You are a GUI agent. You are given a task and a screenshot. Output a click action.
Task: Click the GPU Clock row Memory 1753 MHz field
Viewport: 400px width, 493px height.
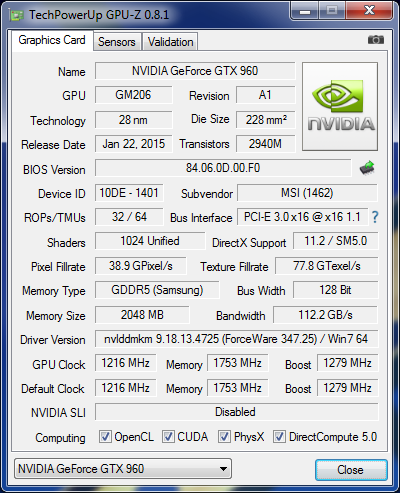pos(238,363)
